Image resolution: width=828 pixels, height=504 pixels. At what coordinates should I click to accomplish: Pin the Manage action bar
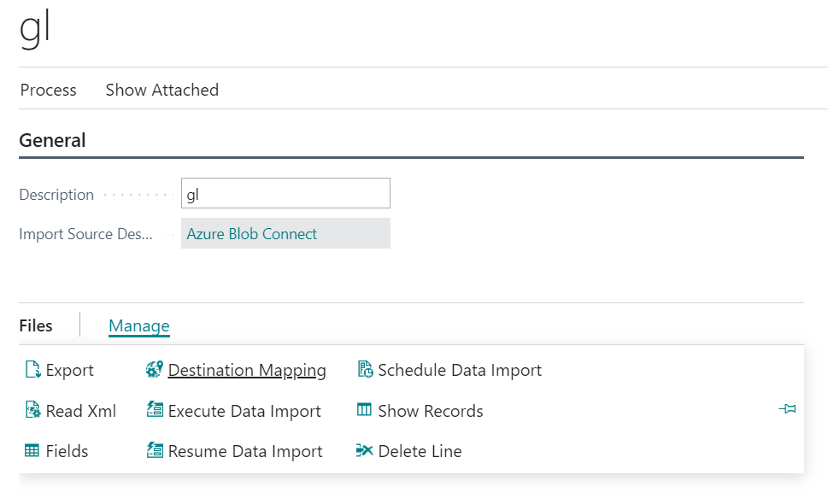point(787,410)
